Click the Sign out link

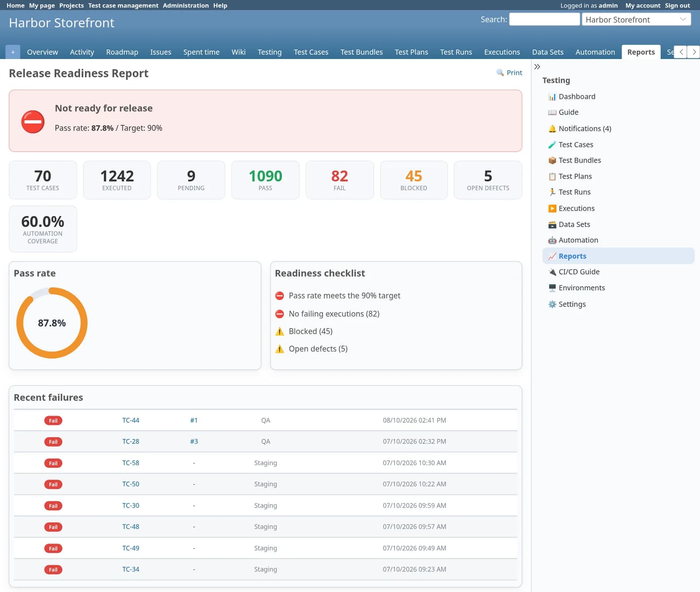pyautogui.click(x=677, y=5)
